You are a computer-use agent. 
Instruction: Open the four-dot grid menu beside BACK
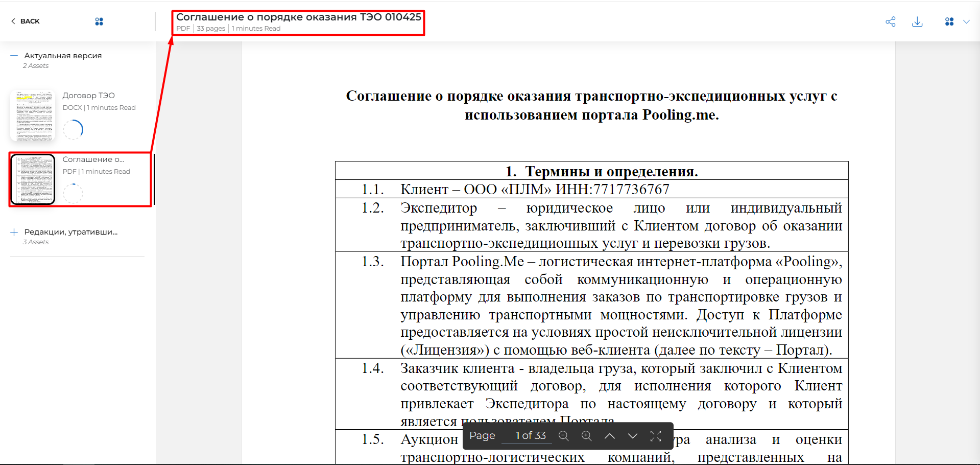tap(99, 21)
